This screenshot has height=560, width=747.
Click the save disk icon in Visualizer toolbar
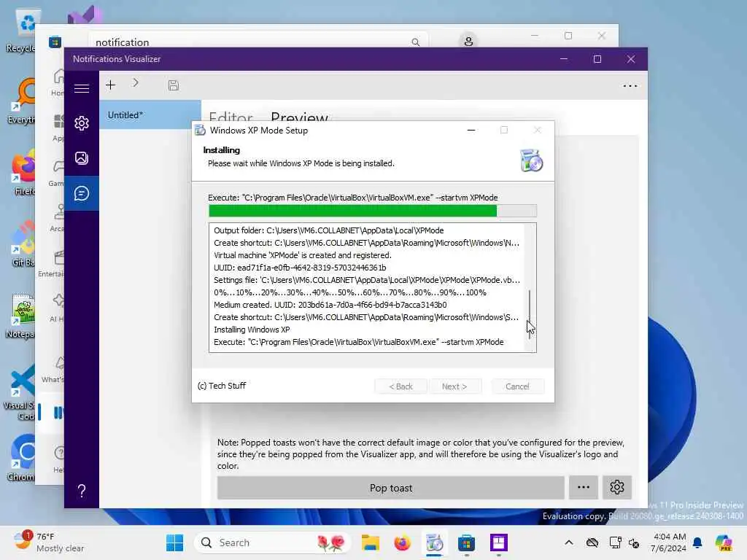coord(174,85)
